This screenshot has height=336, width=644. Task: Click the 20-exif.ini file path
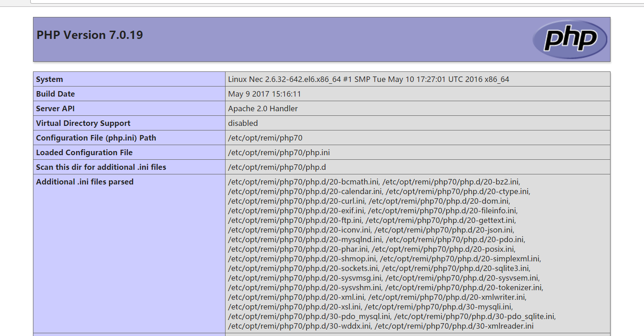click(x=296, y=211)
